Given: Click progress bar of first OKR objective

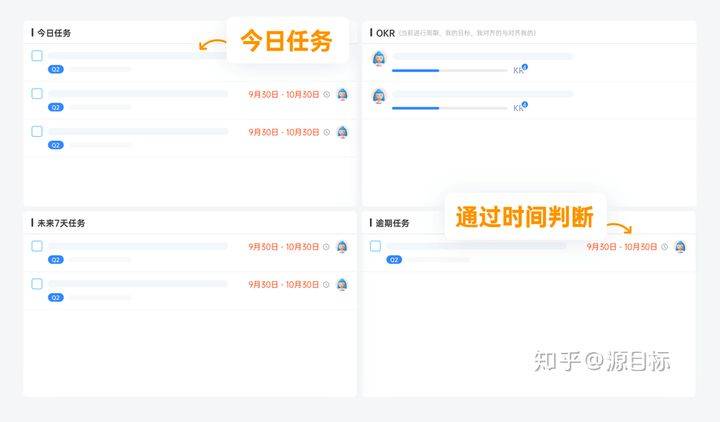Looking at the screenshot, I should click(450, 70).
